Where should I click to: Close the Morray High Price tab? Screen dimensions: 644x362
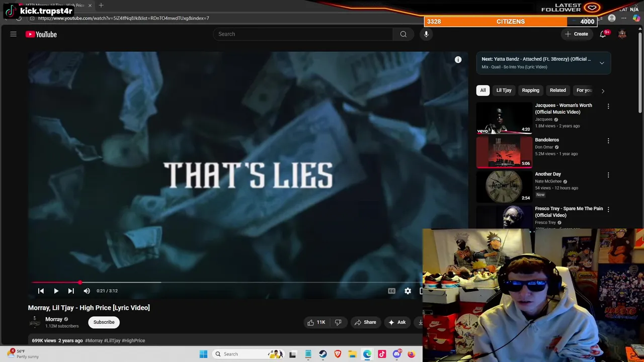click(x=90, y=6)
